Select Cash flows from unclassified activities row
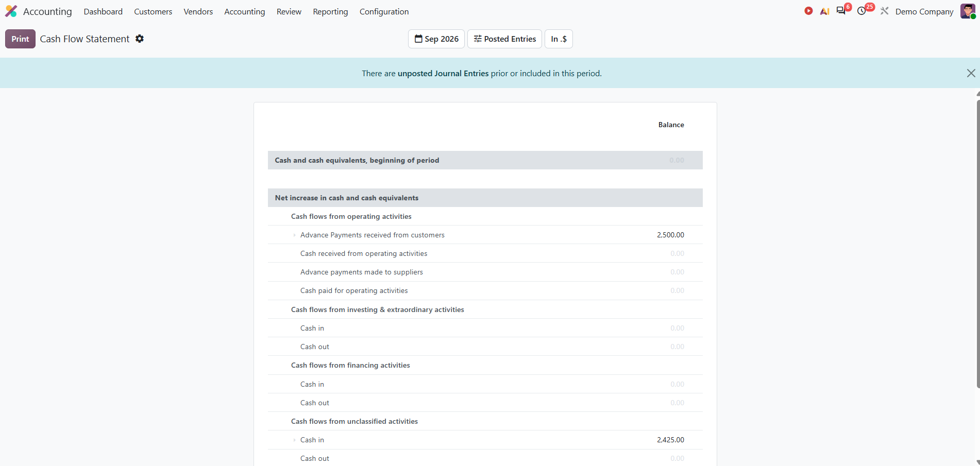 [x=485, y=421]
